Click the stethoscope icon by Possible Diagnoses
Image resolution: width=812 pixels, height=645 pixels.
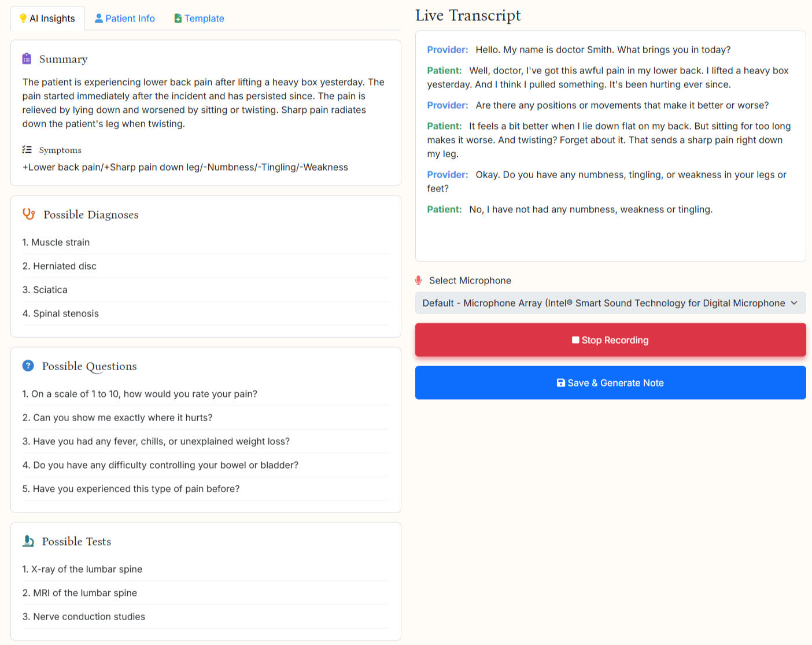click(x=29, y=214)
